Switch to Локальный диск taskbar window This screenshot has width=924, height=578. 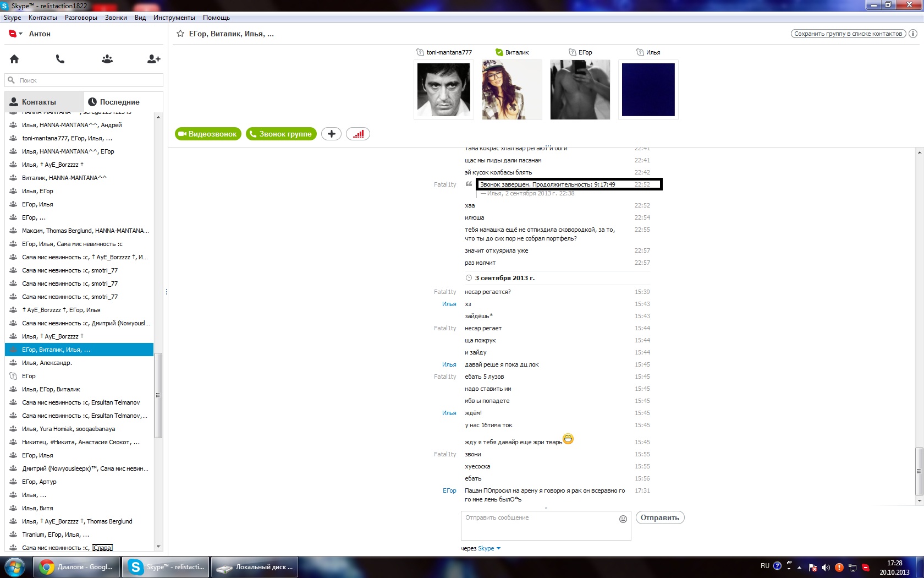coord(255,567)
